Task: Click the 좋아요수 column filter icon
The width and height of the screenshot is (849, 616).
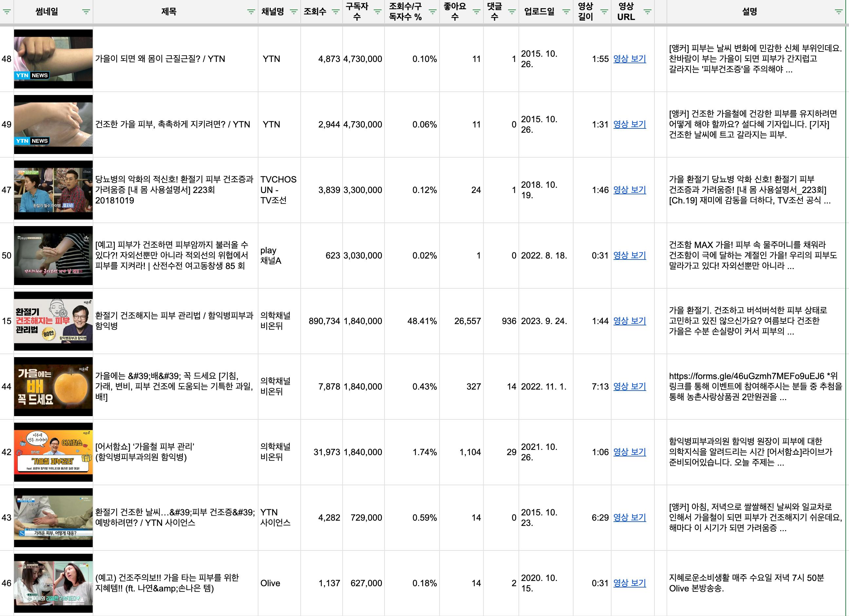Action: tap(476, 11)
